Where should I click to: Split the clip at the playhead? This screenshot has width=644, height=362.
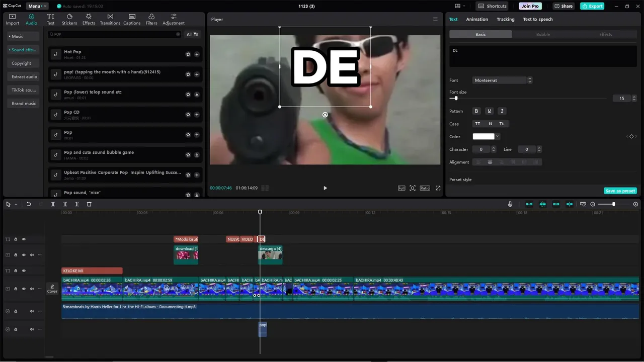pyautogui.click(x=53, y=204)
